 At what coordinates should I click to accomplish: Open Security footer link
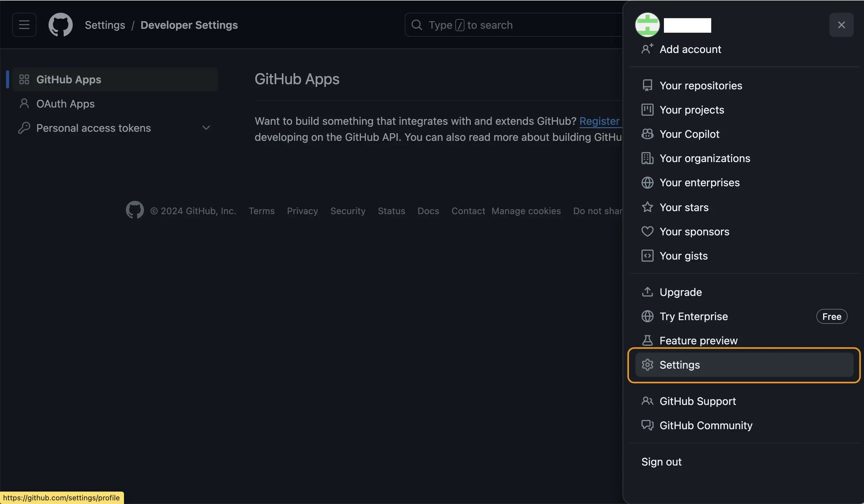coord(348,211)
